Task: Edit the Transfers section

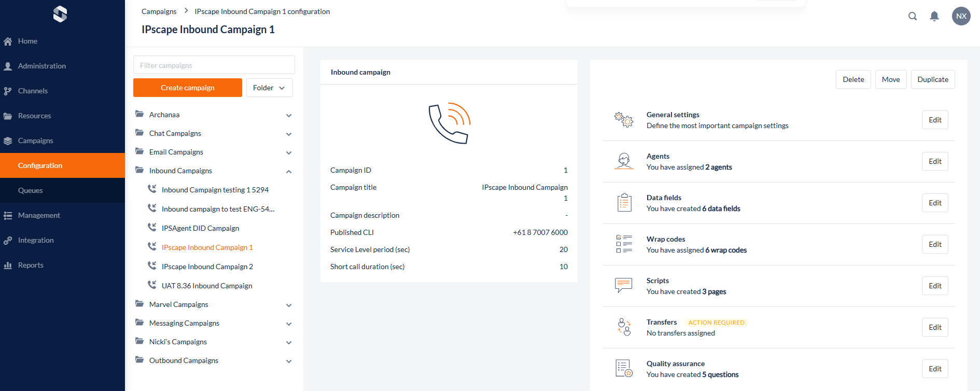Action: point(935,327)
